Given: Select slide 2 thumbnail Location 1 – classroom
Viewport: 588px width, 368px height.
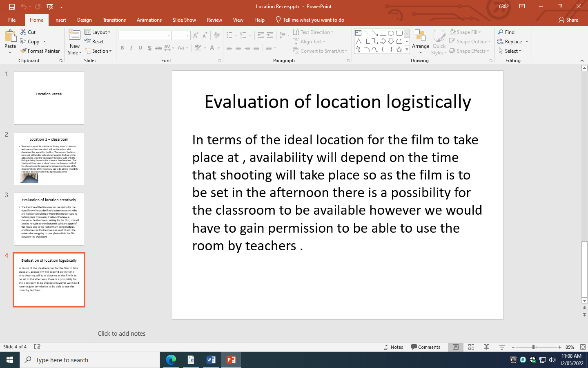Looking at the screenshot, I should click(49, 159).
